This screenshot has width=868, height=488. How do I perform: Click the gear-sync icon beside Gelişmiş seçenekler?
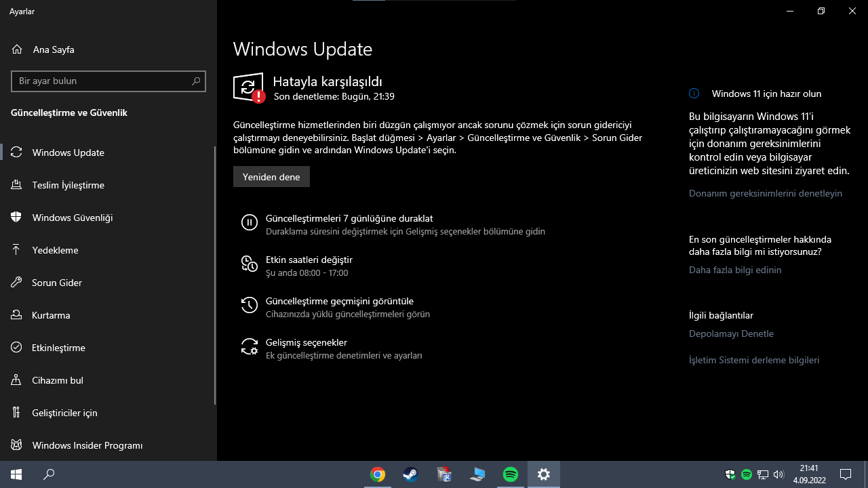click(250, 346)
